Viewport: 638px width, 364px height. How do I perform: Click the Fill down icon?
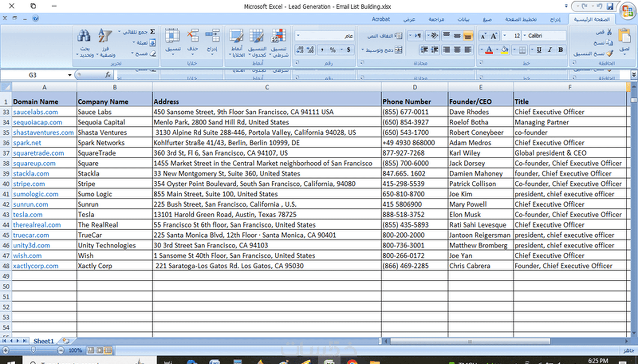(x=152, y=43)
